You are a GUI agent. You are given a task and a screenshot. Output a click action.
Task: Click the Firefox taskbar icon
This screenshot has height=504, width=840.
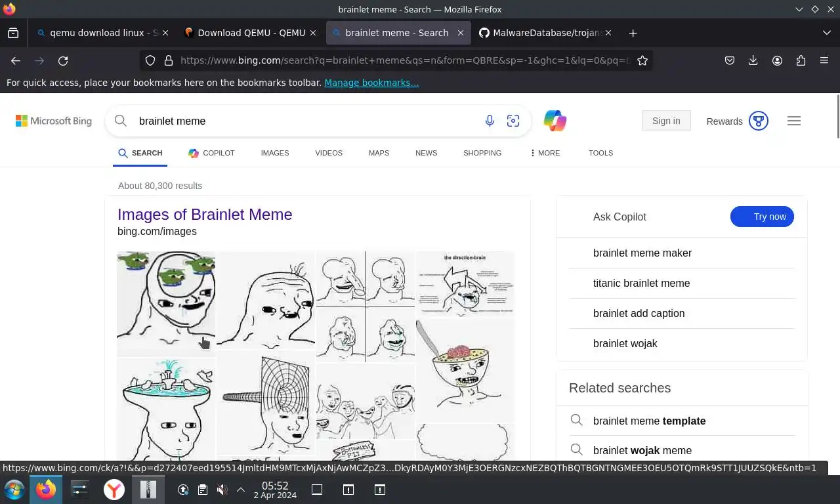point(46,490)
